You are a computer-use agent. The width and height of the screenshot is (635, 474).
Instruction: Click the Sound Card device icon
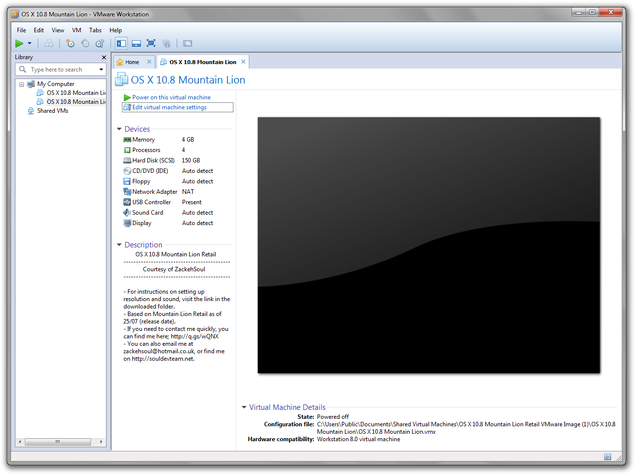[127, 213]
